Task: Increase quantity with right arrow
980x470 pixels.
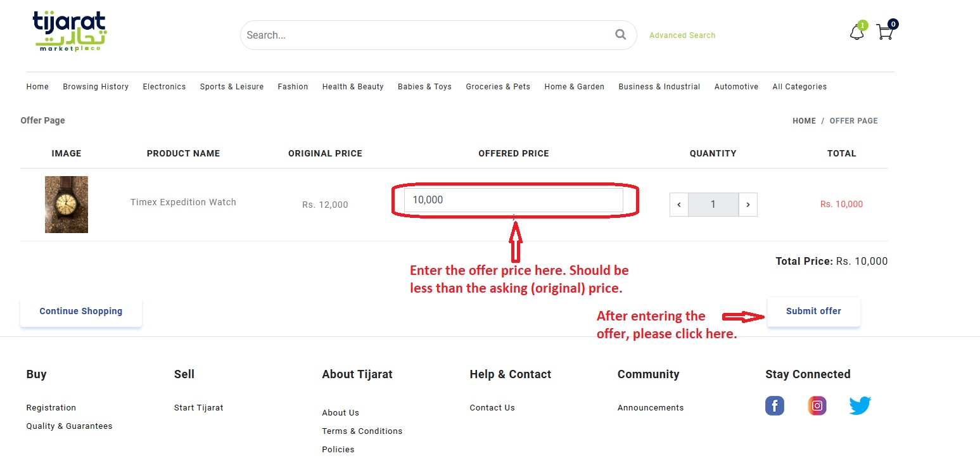Action: 748,205
